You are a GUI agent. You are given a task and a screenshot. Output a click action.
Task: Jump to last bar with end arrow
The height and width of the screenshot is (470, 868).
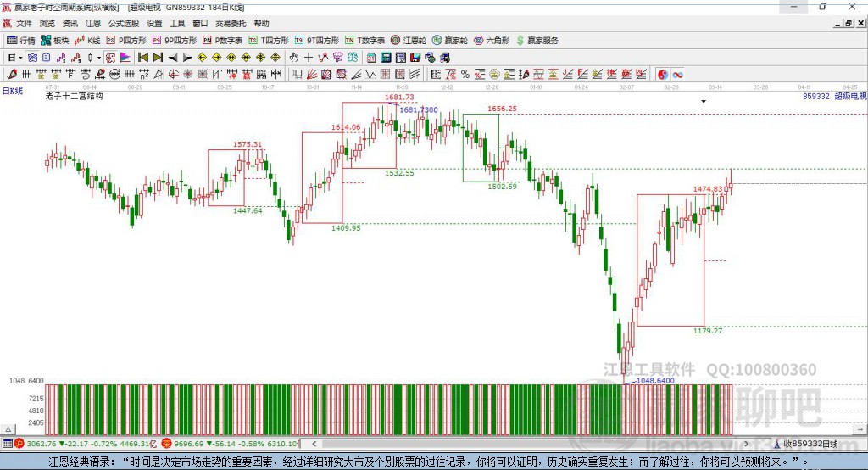pos(158,58)
